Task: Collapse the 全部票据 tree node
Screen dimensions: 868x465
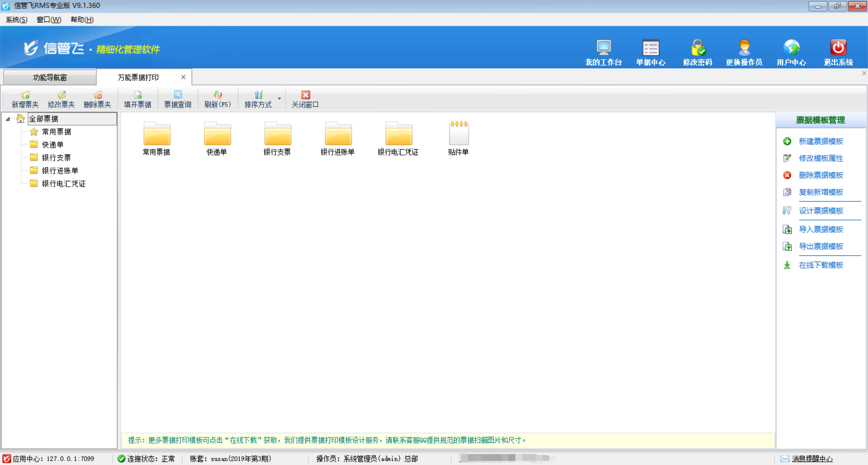Action: tap(8, 119)
